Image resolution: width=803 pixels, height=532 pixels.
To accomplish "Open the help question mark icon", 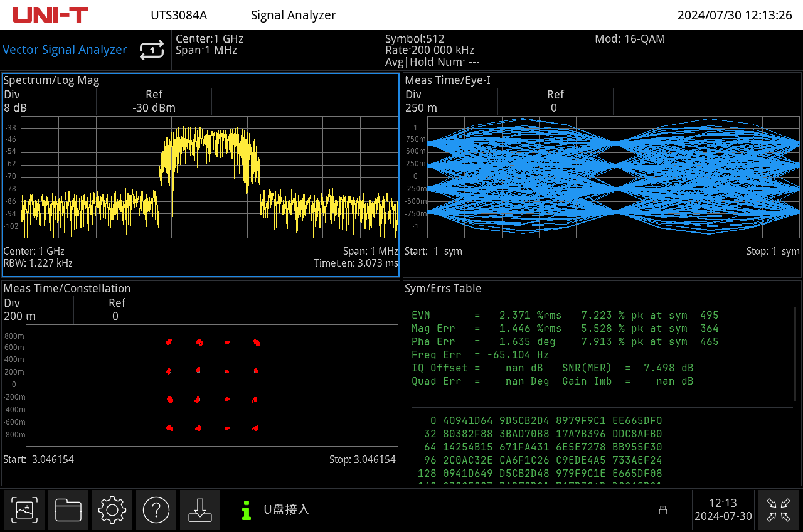I will click(156, 510).
